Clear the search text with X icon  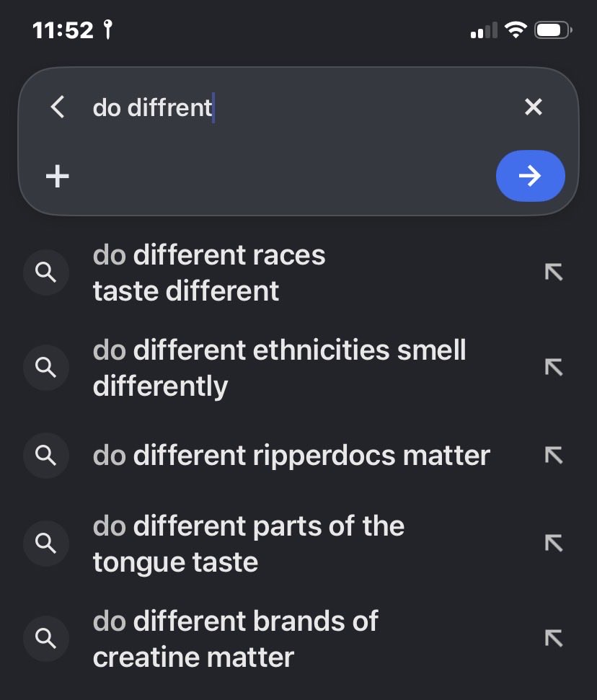533,107
